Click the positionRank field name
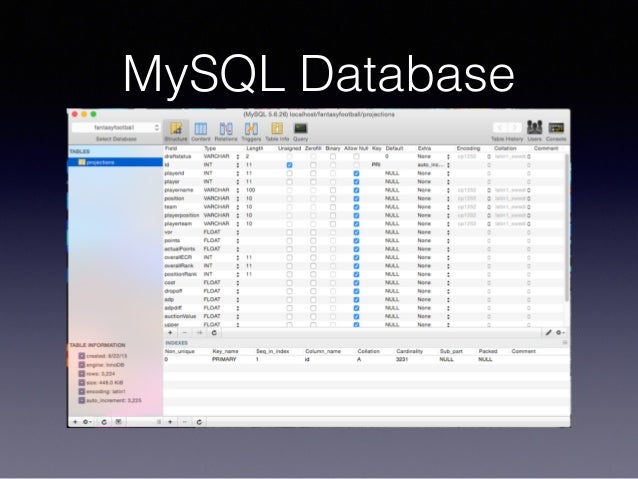The width and height of the screenshot is (638, 479). coord(181,274)
